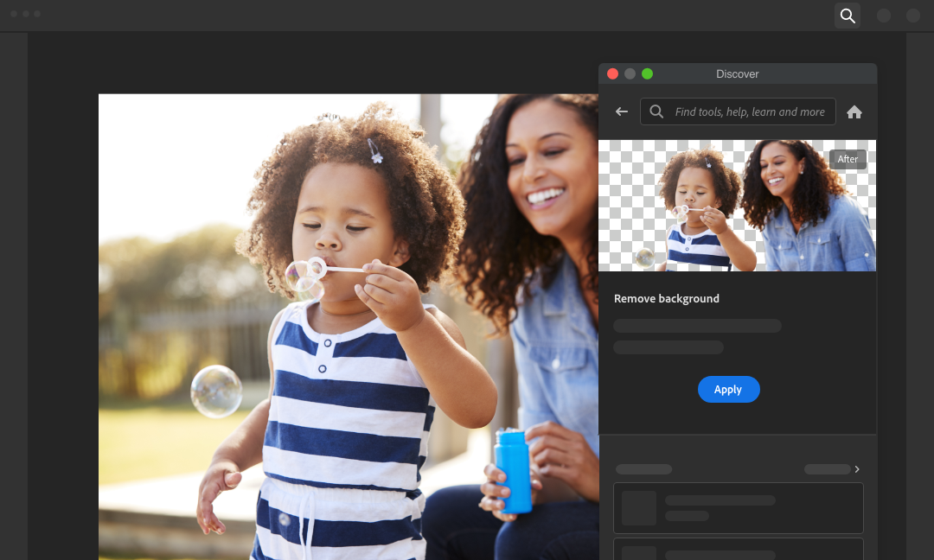Image resolution: width=934 pixels, height=560 pixels.
Task: Click the magnifier icon inside the Discover search field
Action: pos(656,111)
